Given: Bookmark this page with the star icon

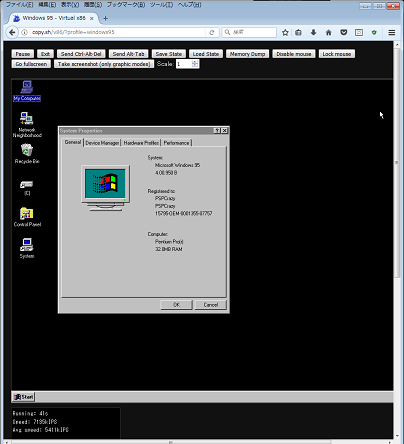Looking at the screenshot, I should (285, 32).
